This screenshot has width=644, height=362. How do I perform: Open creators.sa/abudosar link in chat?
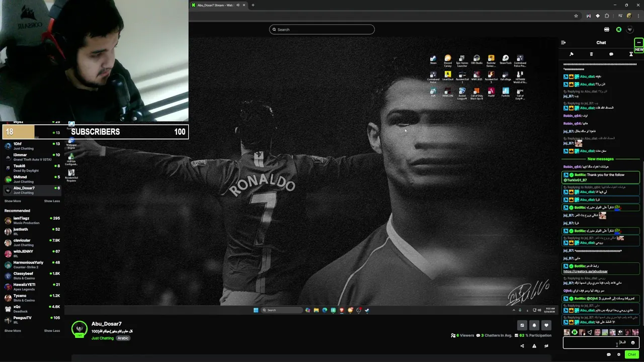[x=585, y=271]
